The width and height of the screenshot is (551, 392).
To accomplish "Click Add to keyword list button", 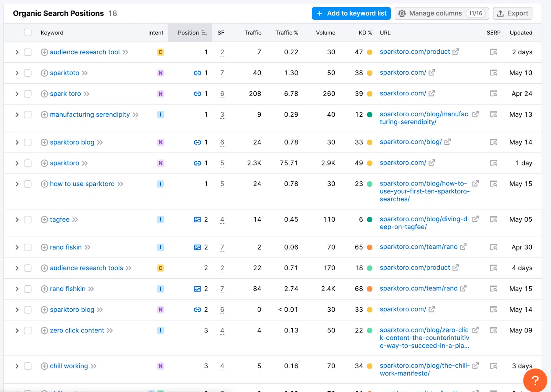I will [x=351, y=13].
